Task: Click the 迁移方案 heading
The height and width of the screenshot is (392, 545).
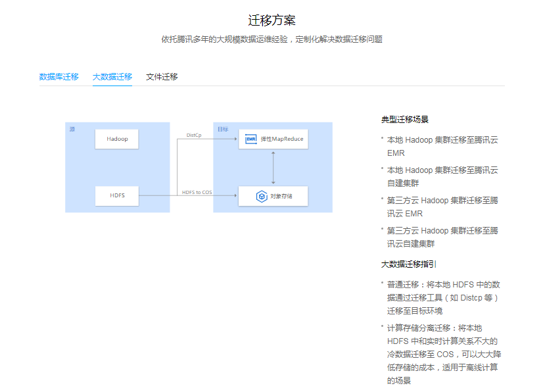Action: 272,20
